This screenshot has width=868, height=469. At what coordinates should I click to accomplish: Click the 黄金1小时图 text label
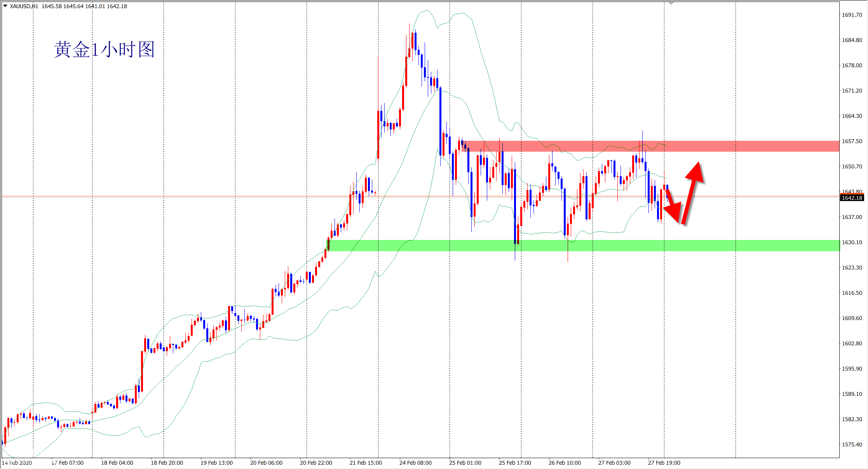coord(104,50)
